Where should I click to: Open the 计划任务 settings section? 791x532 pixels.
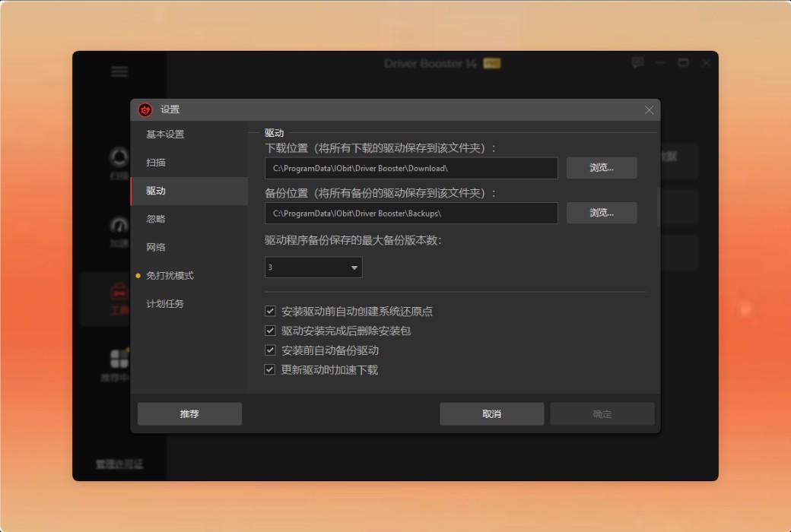tap(189, 303)
